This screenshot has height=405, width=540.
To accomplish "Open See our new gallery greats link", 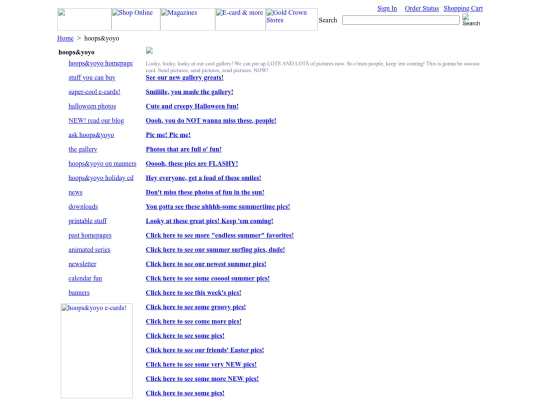I will pos(185,77).
